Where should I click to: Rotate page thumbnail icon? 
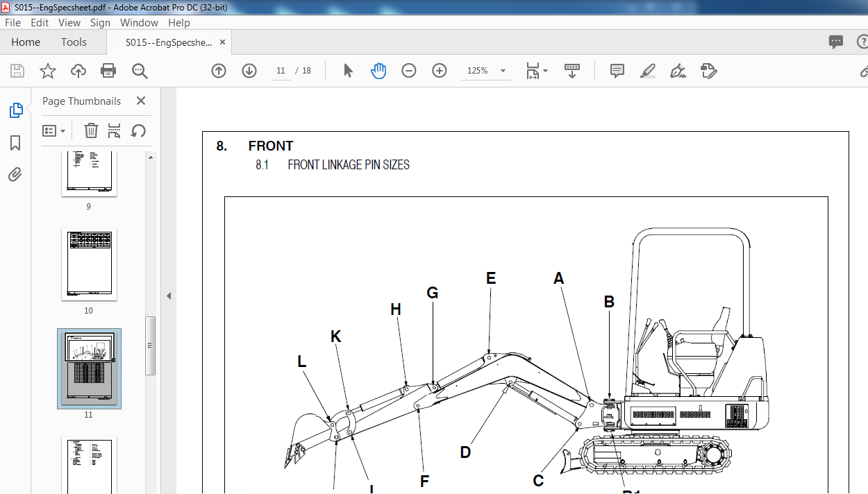point(138,130)
